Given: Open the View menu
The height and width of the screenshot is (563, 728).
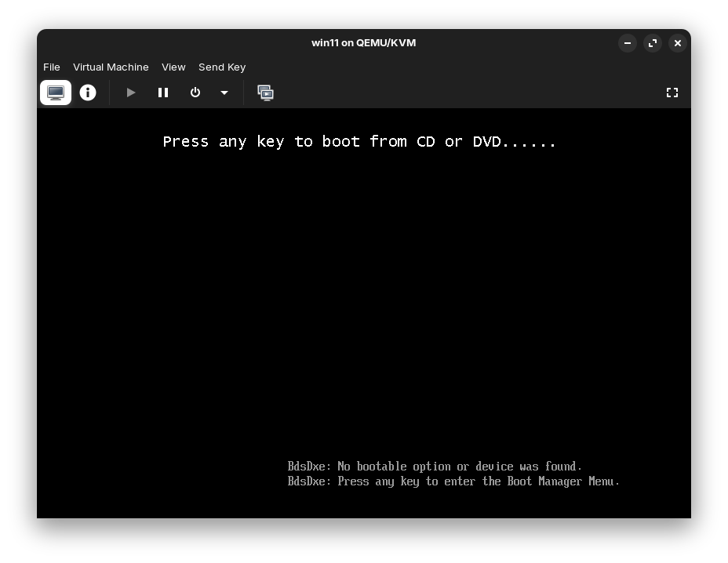Looking at the screenshot, I should coord(173,67).
